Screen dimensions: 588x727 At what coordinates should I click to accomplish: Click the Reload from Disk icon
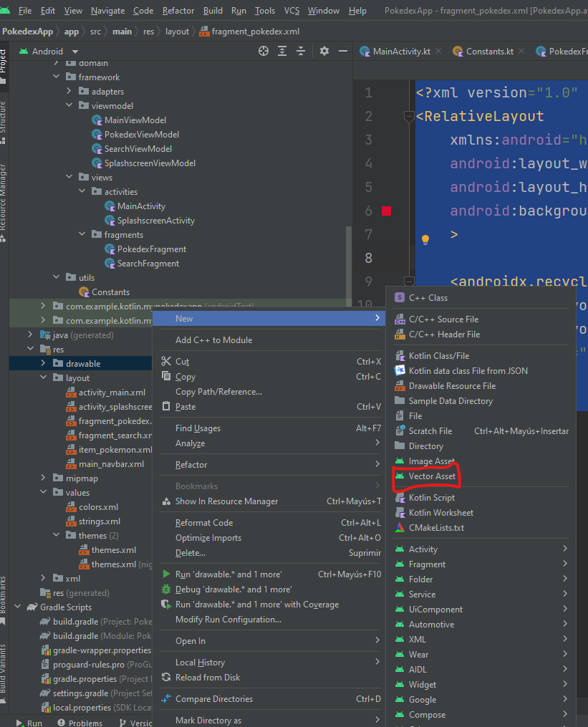[166, 678]
